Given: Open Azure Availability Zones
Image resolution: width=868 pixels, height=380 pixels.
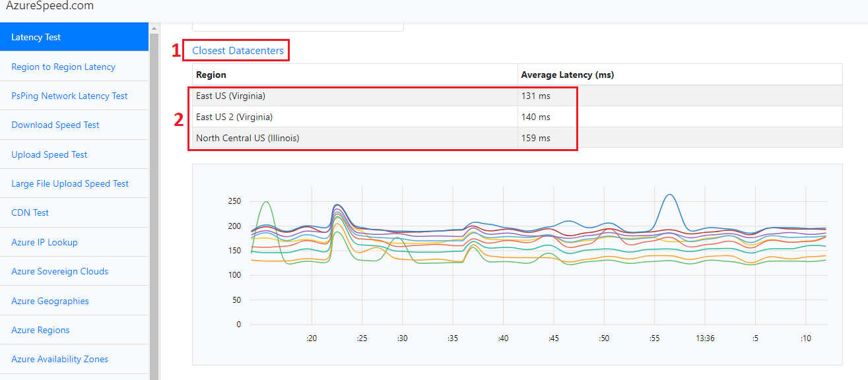Looking at the screenshot, I should [x=59, y=358].
